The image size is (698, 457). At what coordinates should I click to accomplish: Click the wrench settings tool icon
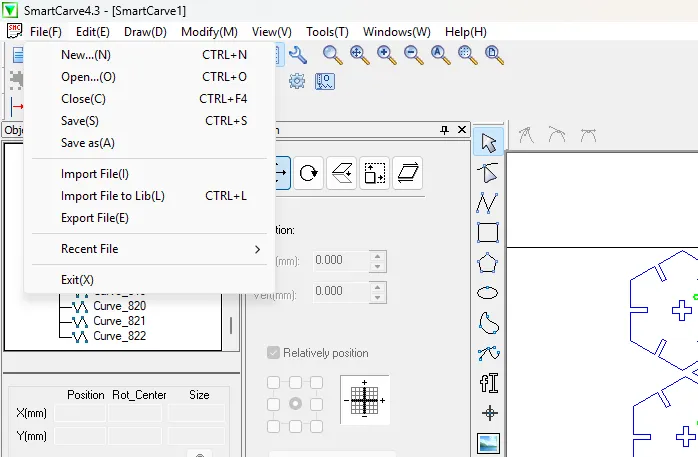(x=298, y=55)
